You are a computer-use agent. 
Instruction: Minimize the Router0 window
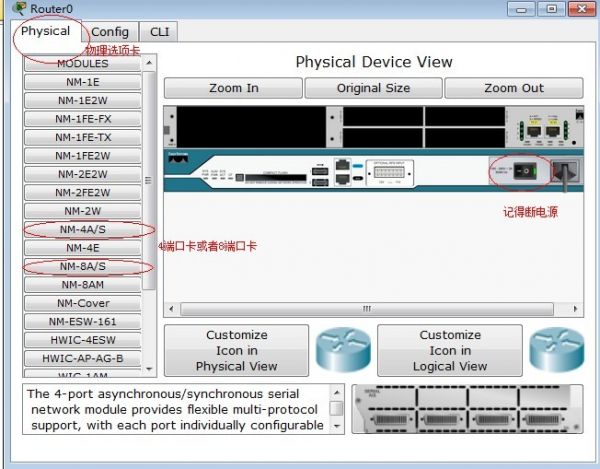pos(521,8)
